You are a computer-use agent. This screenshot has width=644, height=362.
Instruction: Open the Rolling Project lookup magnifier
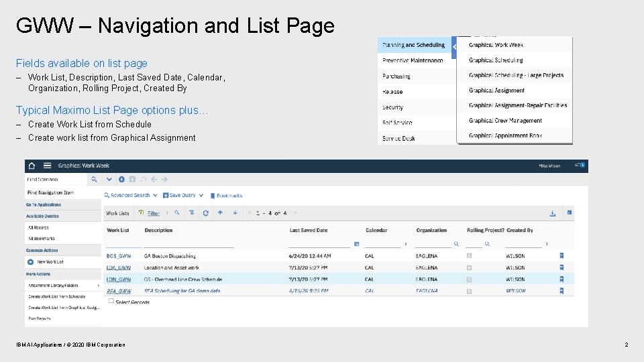(487, 244)
